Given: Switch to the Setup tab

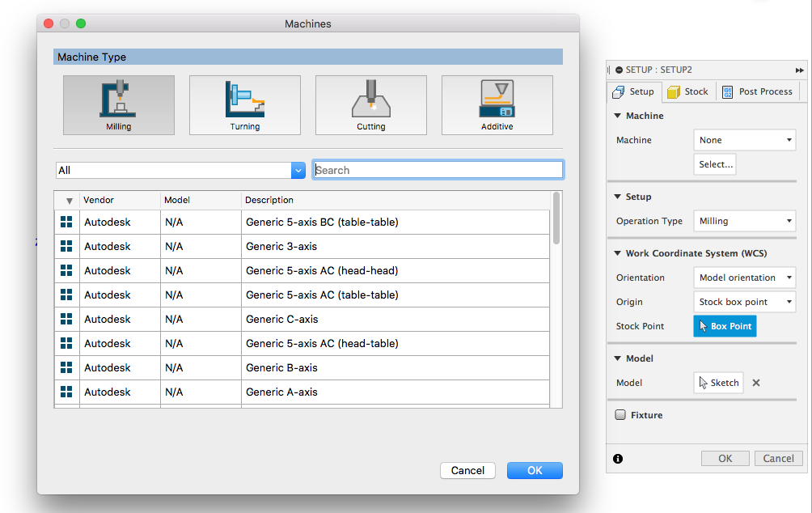Looking at the screenshot, I should 634,91.
